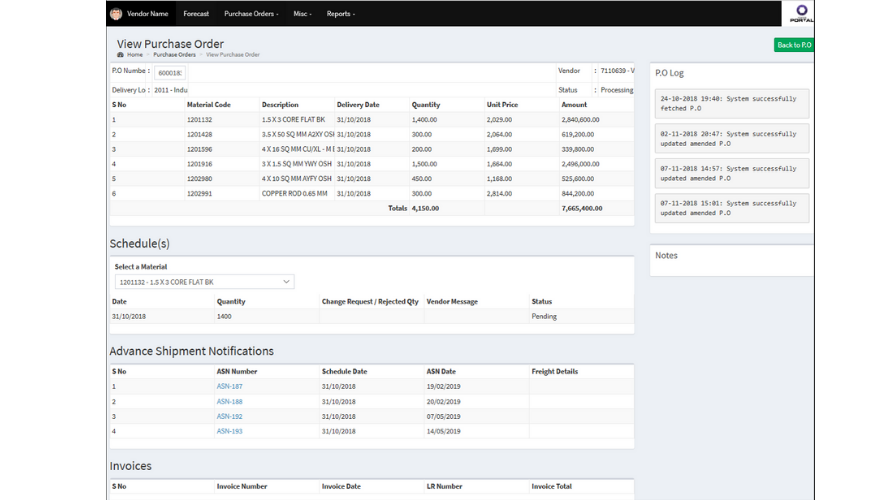Open the Purchase Orders dropdown menu

coord(251,14)
